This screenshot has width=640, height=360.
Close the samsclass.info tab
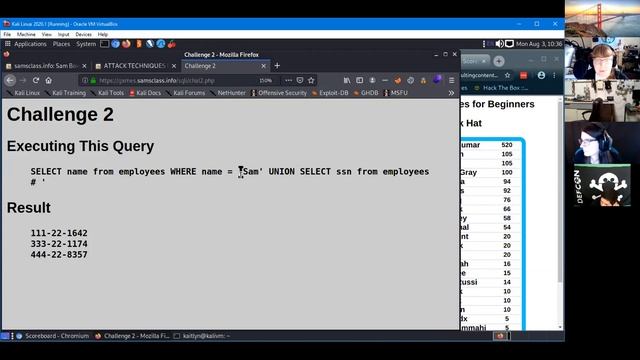84,66
